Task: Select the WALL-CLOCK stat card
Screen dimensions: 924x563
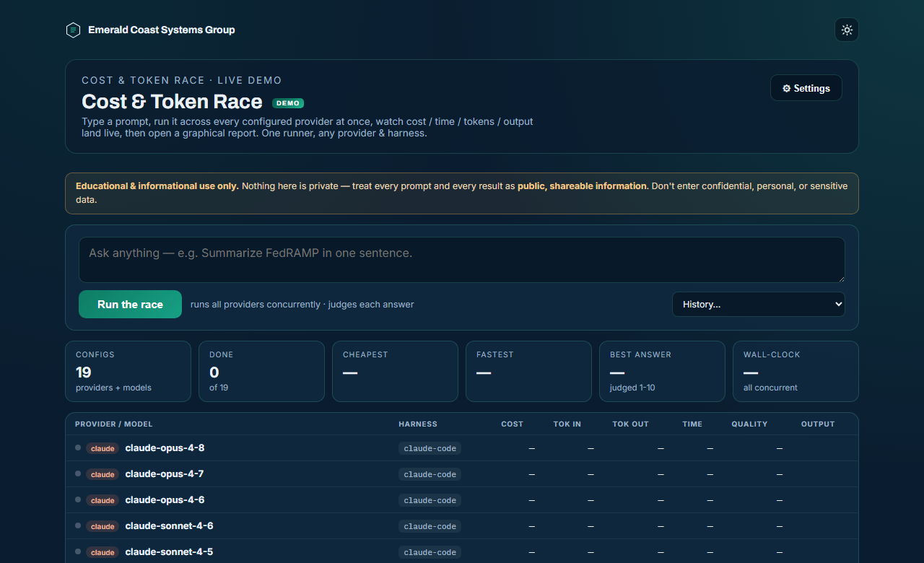Action: (x=796, y=371)
